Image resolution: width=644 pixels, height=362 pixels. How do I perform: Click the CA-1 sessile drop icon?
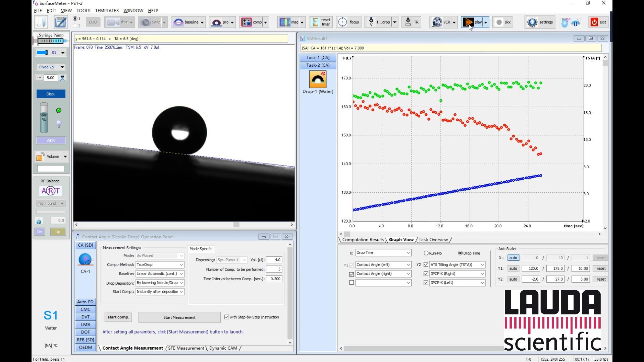click(86, 260)
